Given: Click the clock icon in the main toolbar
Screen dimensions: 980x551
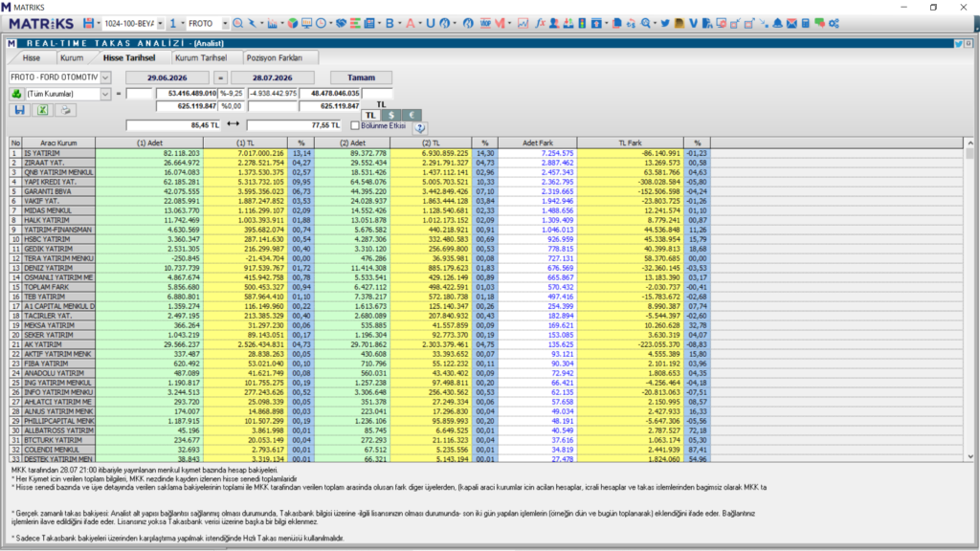Looking at the screenshot, I should click(321, 23).
